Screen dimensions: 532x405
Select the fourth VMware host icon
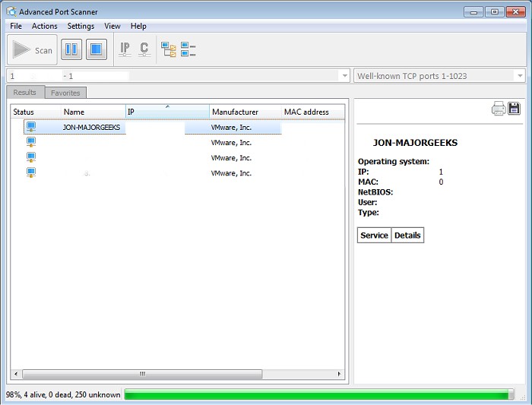pos(31,173)
